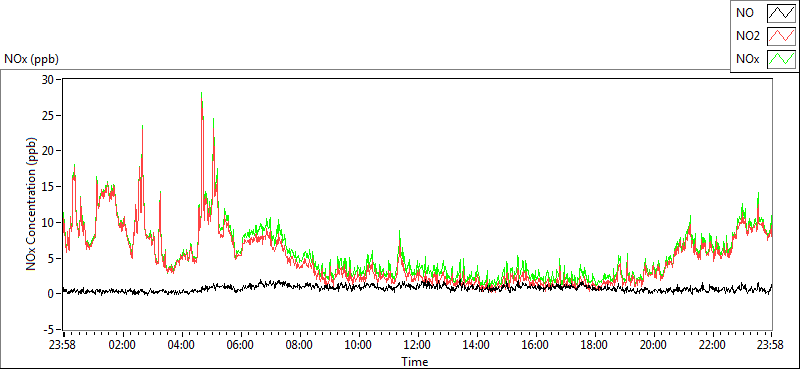Click the NO black line legend icon
Screen dimensions: 800x369
[x=782, y=13]
